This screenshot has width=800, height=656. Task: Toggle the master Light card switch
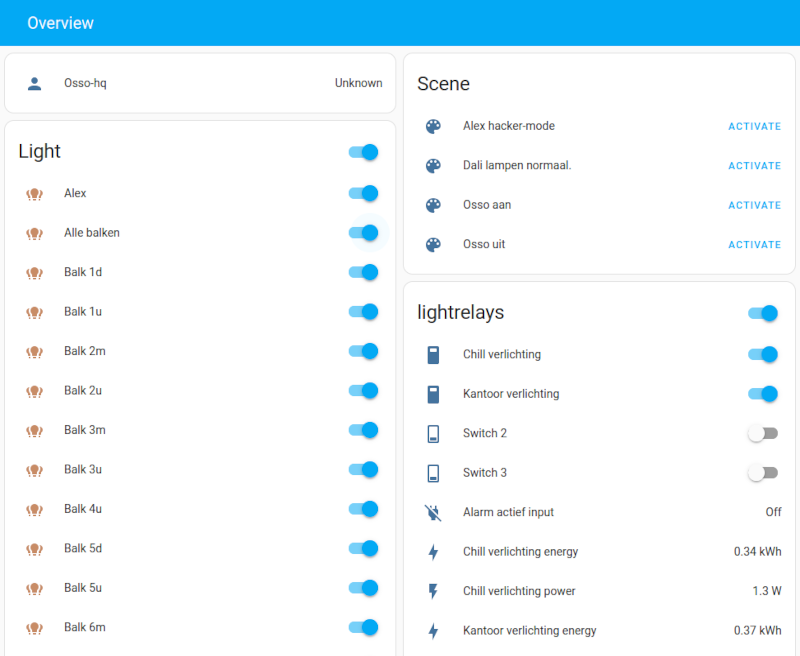pos(363,152)
